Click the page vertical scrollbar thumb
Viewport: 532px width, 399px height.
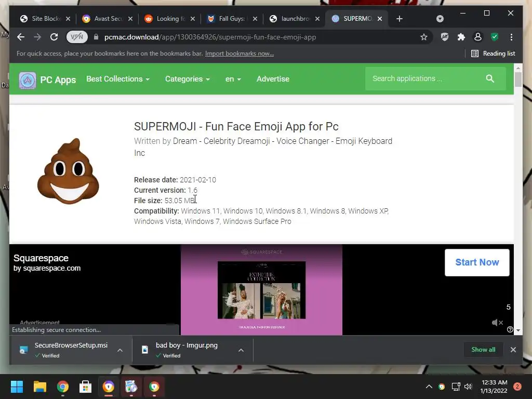tap(518, 79)
